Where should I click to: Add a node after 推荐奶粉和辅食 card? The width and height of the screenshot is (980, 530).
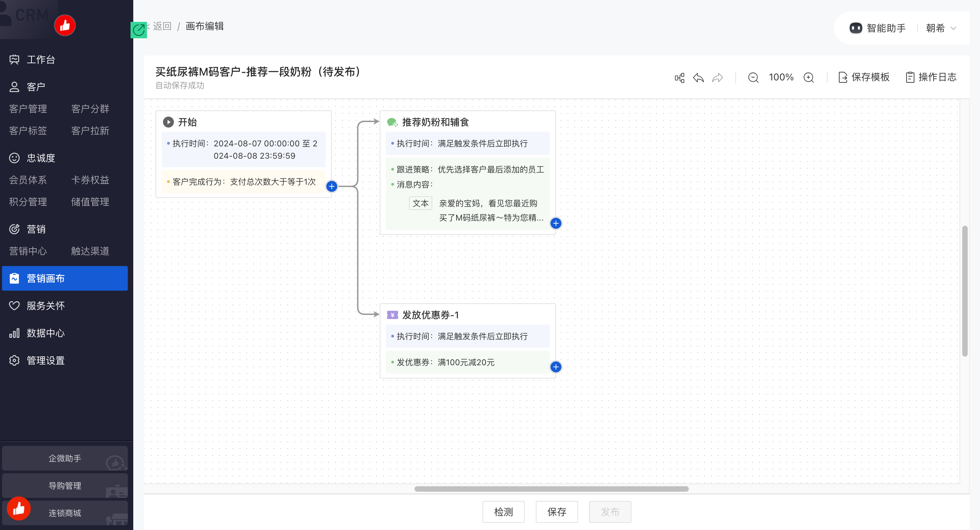pyautogui.click(x=556, y=223)
